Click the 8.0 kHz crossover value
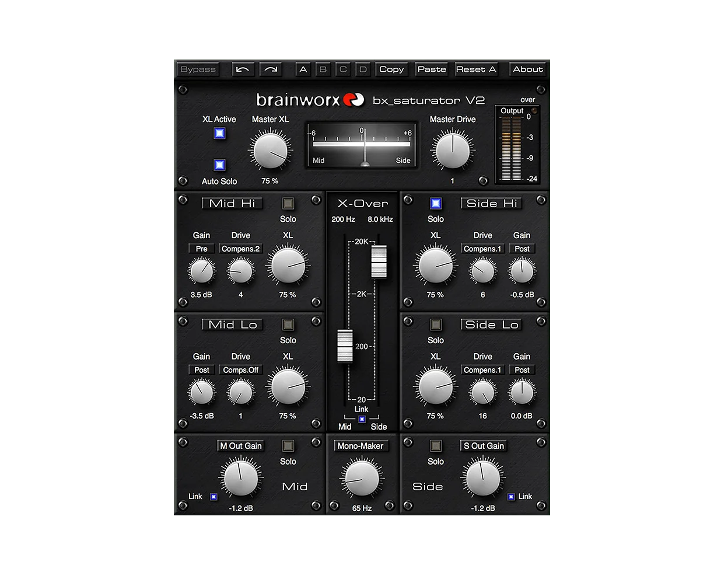The width and height of the screenshot is (728, 572). click(380, 219)
